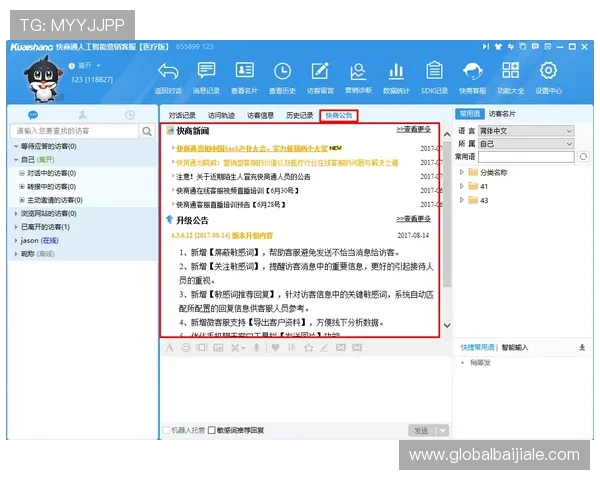Click the skin shirt icon in title bar
The image size is (600, 480).
498,47
